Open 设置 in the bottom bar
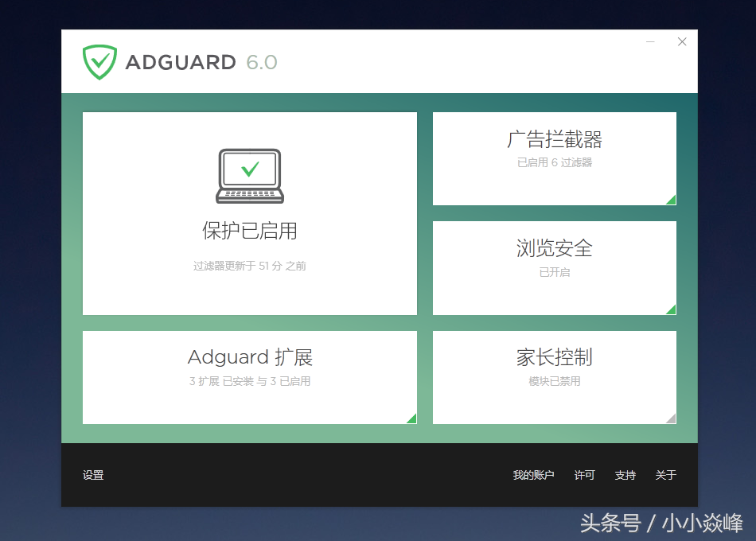 click(93, 475)
